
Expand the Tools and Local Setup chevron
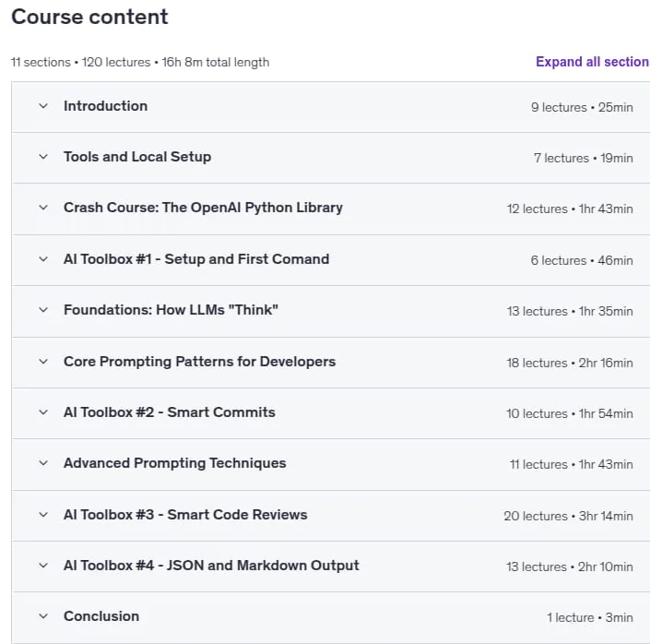click(43, 157)
